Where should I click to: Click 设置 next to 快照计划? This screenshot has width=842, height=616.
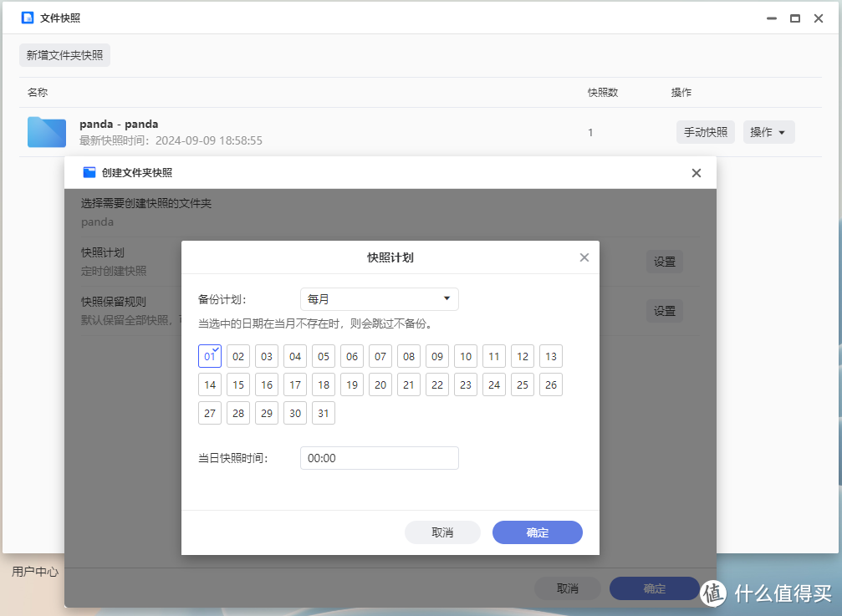pyautogui.click(x=664, y=261)
